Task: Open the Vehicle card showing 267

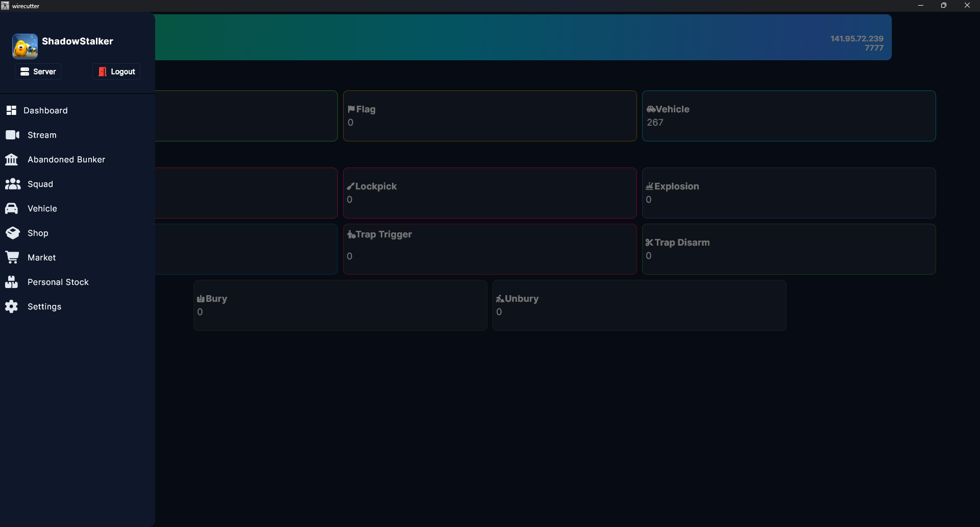Action: point(788,116)
